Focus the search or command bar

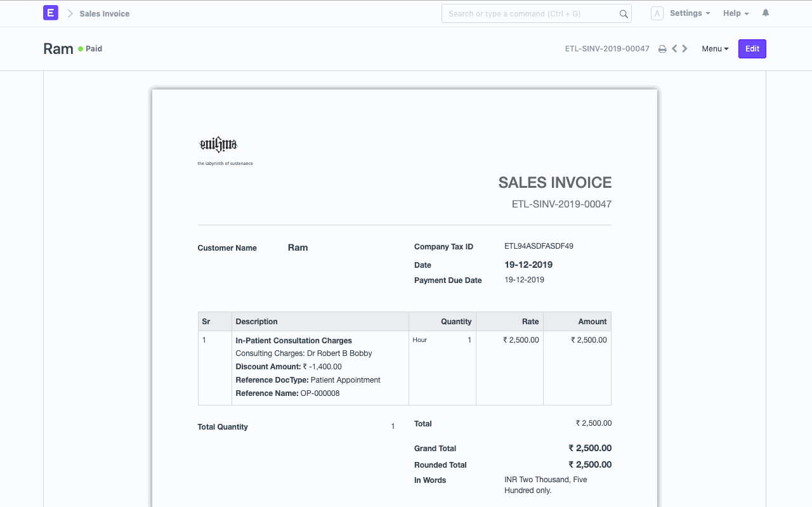pyautogui.click(x=536, y=13)
